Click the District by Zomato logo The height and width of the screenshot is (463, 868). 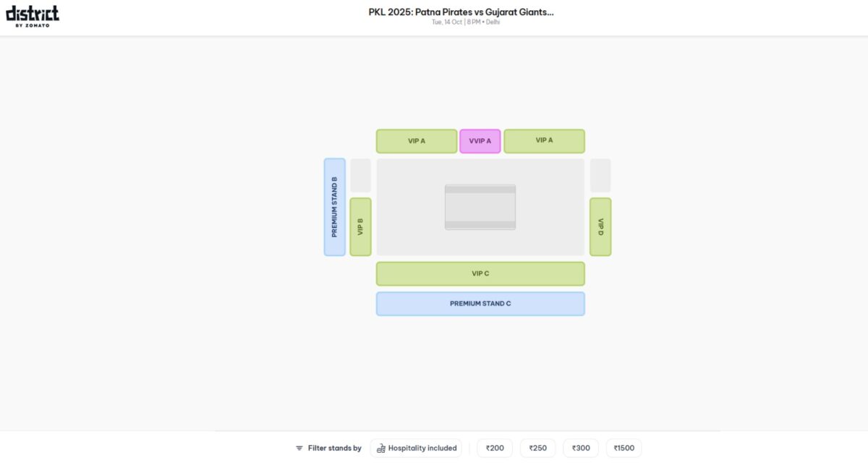coord(33,16)
